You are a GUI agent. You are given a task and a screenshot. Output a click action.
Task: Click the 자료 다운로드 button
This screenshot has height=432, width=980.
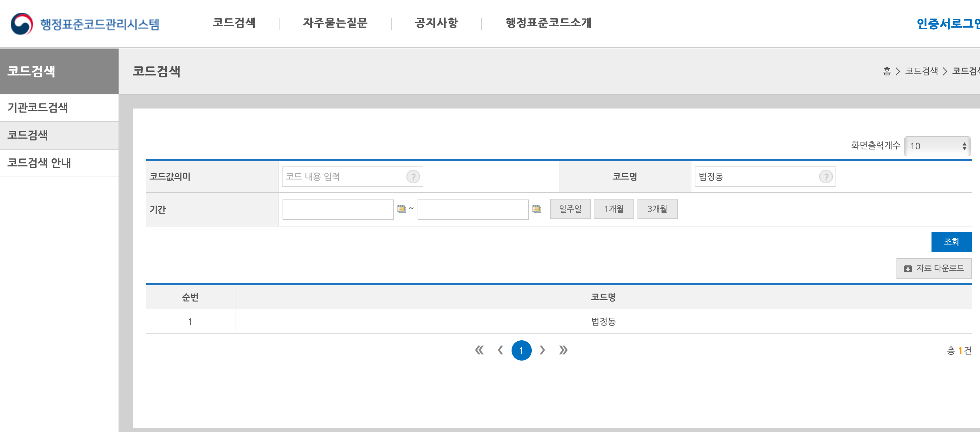tap(934, 268)
